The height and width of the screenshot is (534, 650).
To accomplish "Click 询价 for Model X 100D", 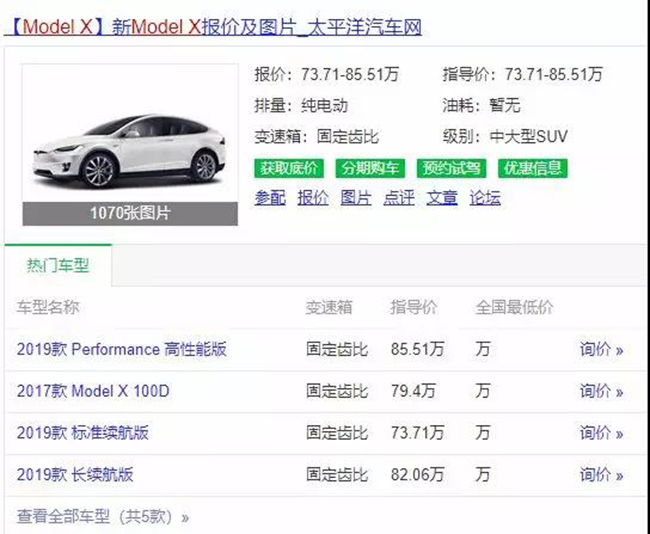I will click(x=601, y=391).
